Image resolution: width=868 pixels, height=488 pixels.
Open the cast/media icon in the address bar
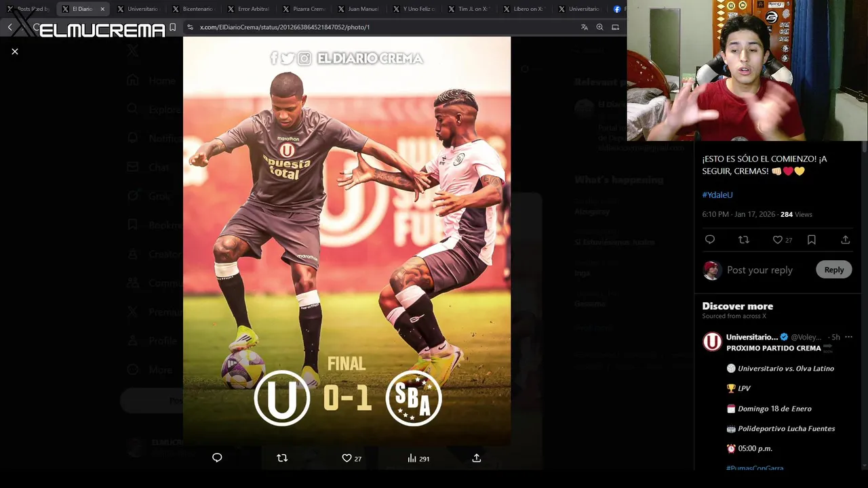[615, 27]
